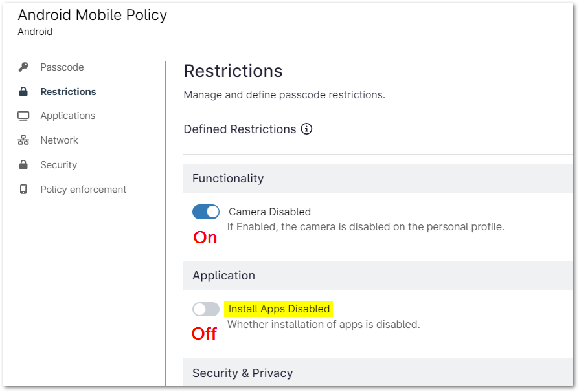Screen dimensions: 579x392
Task: Expand the Security & Privacy section
Action: [242, 373]
